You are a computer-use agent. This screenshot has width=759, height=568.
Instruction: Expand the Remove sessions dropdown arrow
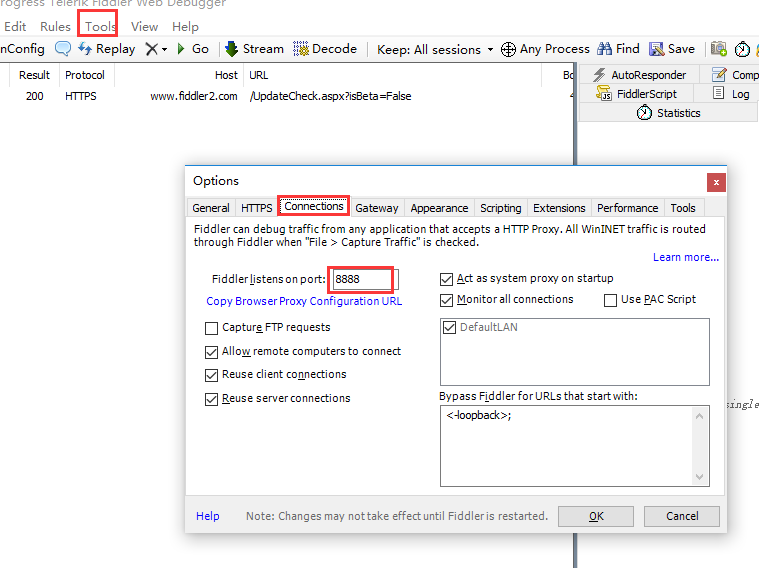pos(165,49)
